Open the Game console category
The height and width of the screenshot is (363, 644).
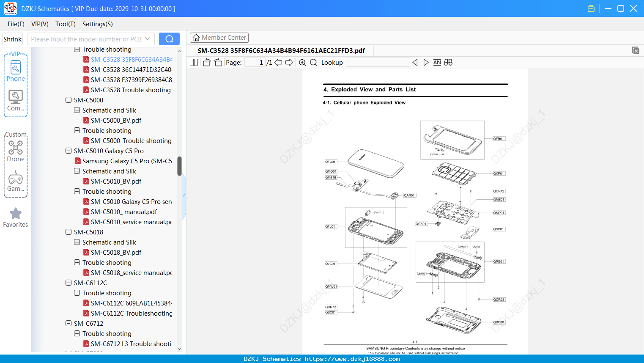coord(16,181)
